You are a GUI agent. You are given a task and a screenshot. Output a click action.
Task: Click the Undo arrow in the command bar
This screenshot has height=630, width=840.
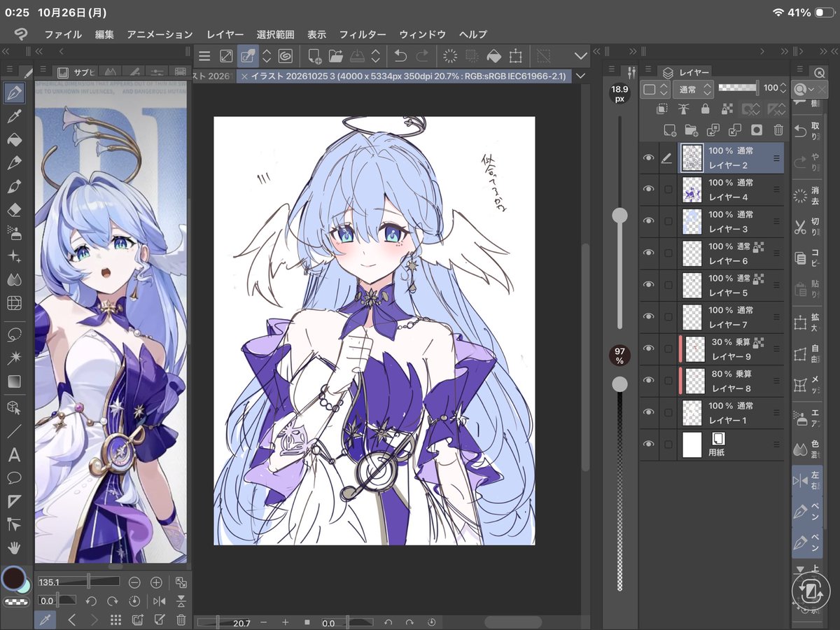pos(400,56)
